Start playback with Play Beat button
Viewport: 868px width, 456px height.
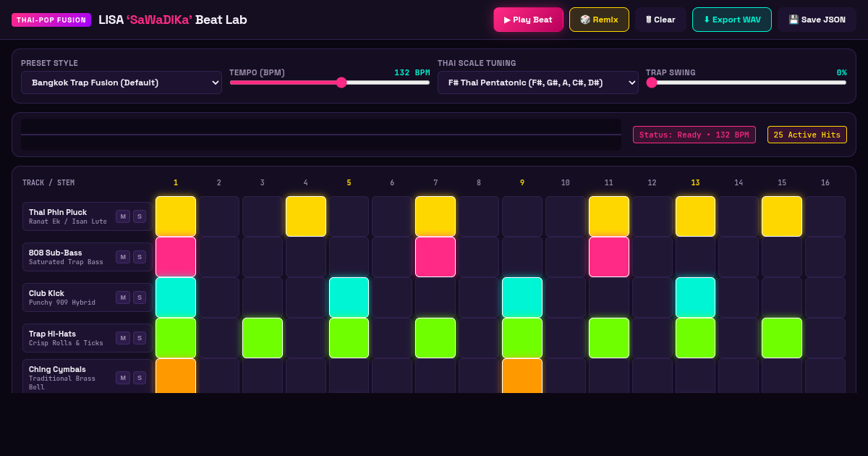(x=528, y=20)
